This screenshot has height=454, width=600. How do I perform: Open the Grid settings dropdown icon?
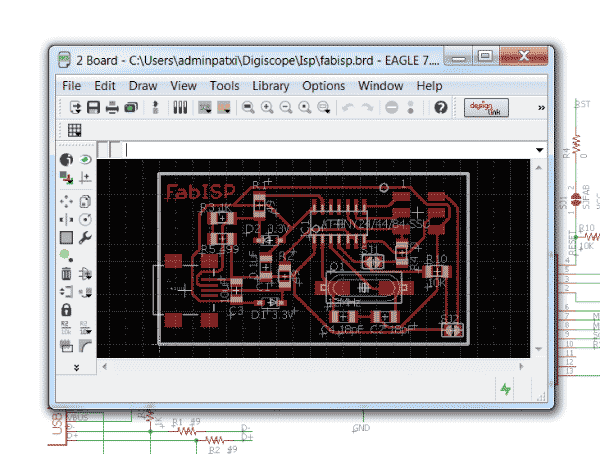tap(75, 130)
